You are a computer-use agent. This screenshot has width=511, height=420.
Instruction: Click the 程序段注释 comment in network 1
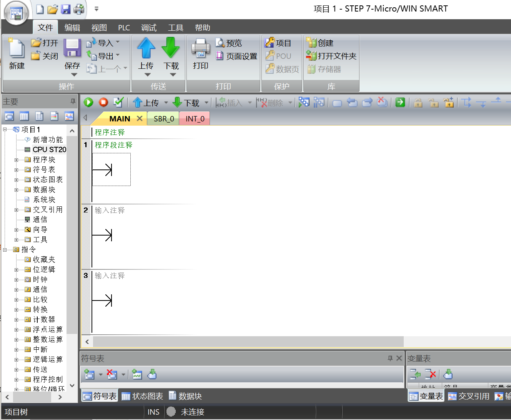113,145
